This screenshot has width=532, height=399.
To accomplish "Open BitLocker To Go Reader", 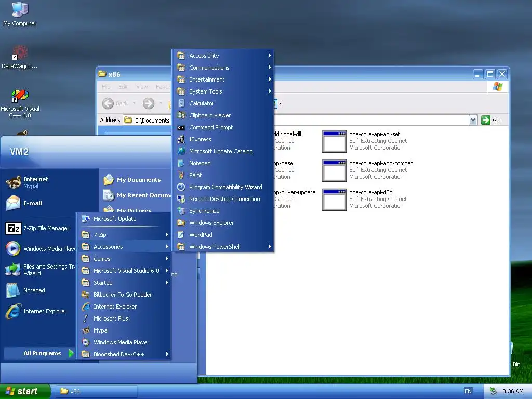I will [124, 295].
